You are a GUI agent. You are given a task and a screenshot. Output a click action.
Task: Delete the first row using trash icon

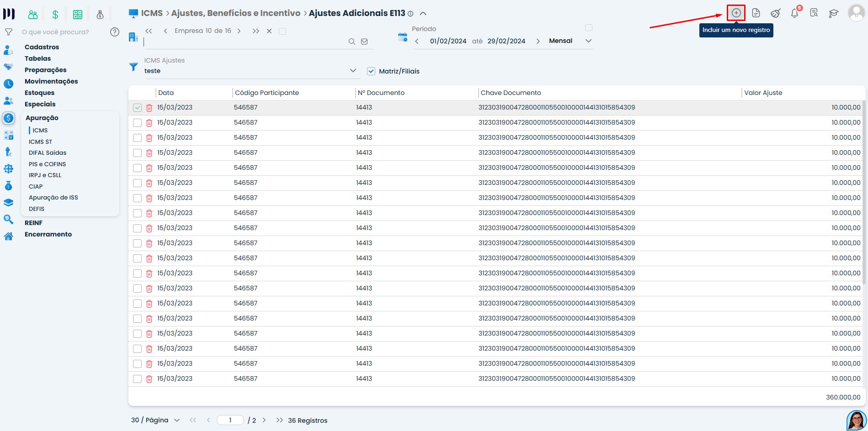click(149, 108)
